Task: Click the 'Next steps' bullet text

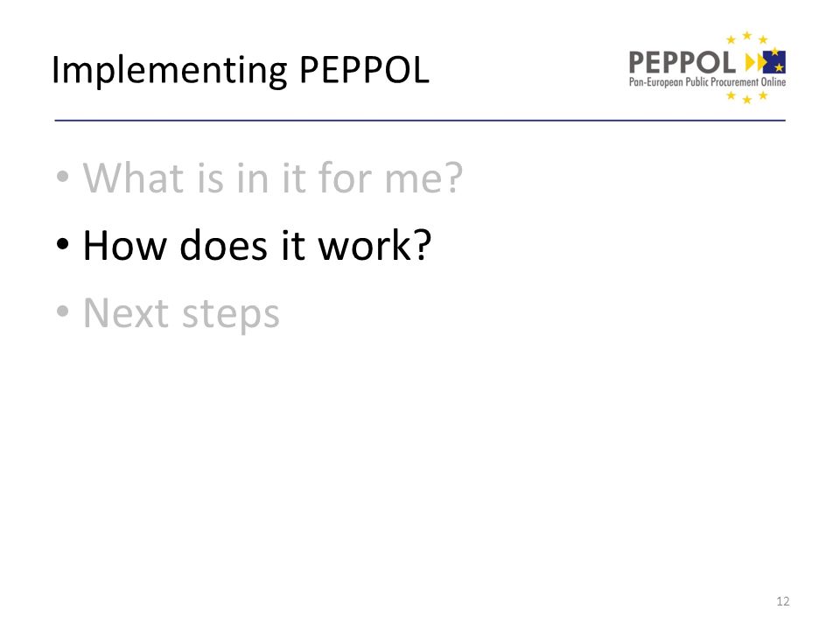Action: [181, 313]
